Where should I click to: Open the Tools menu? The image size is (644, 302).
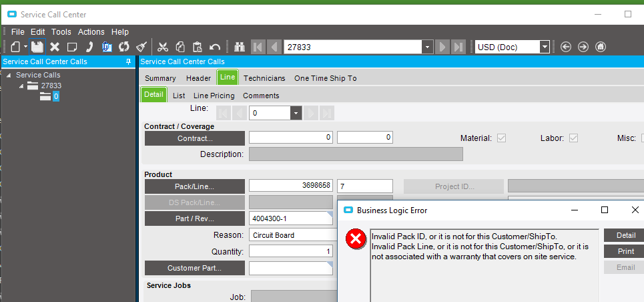(61, 31)
